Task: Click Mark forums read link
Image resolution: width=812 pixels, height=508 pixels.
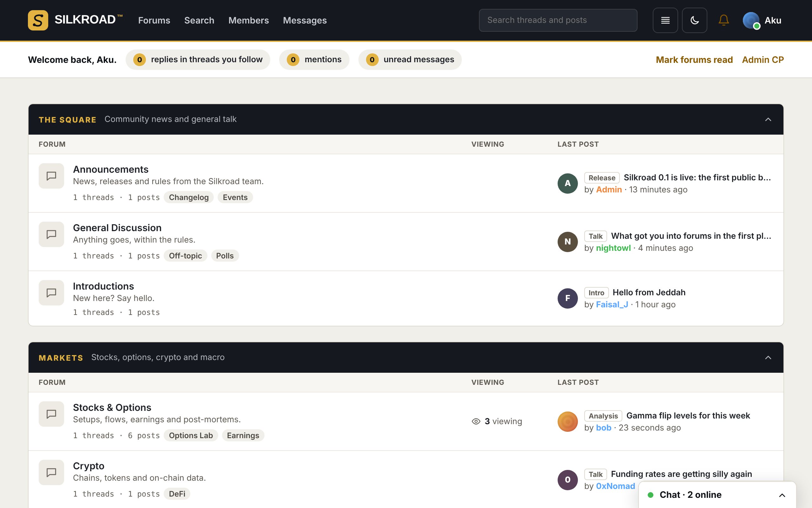Action: click(x=694, y=60)
